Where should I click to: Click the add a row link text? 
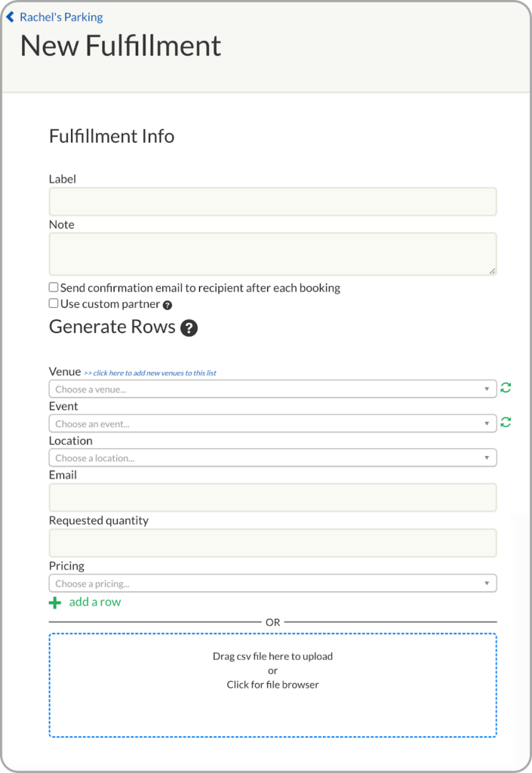click(95, 602)
